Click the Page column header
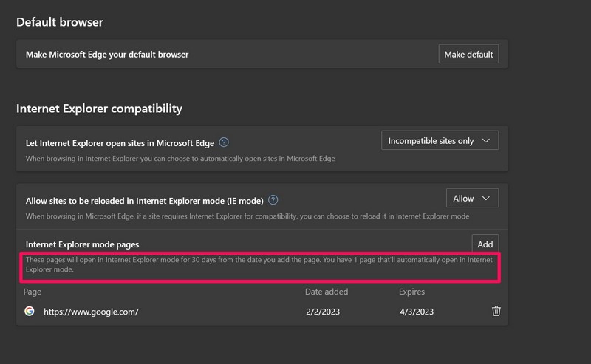The image size is (591, 364). [33, 292]
